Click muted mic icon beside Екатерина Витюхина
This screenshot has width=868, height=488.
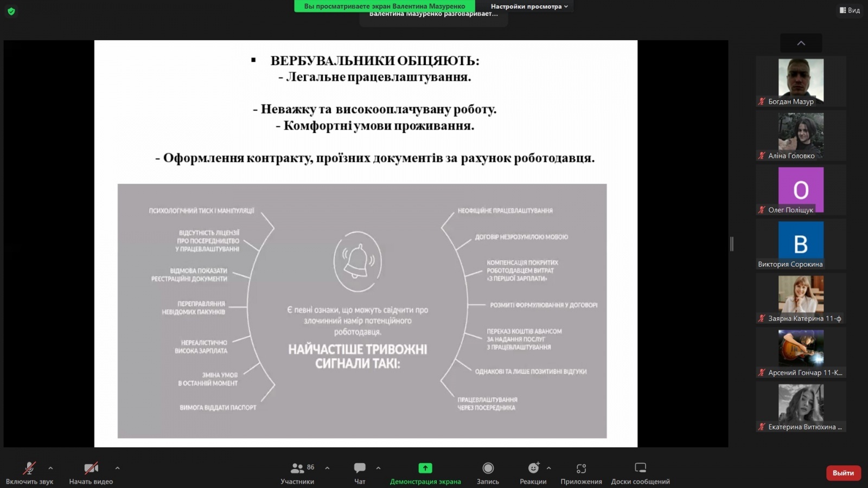[x=762, y=427]
